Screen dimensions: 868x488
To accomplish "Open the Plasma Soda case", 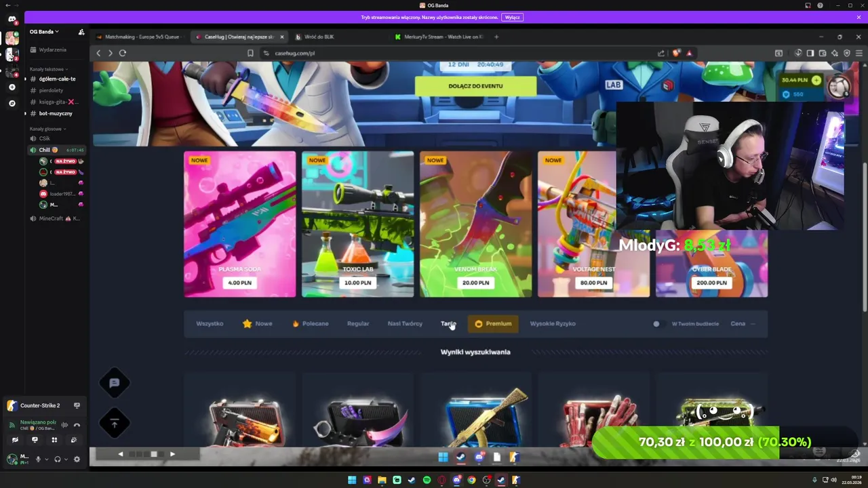I will pos(239,224).
